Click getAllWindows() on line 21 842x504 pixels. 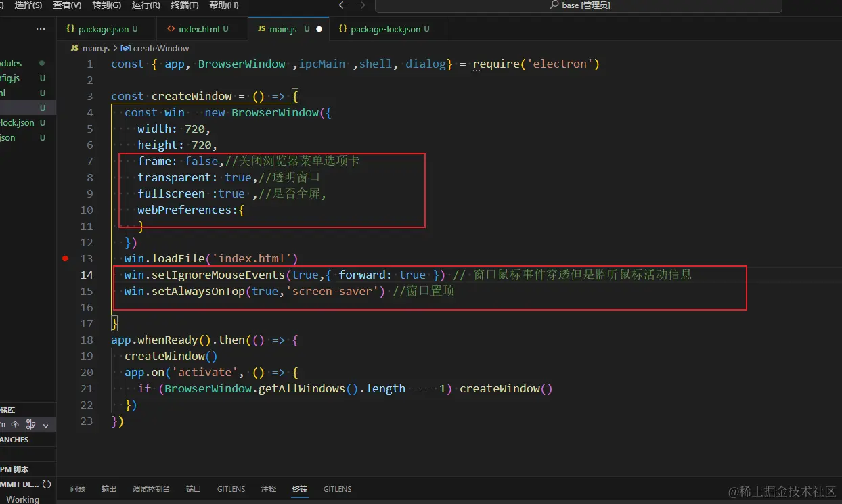308,388
